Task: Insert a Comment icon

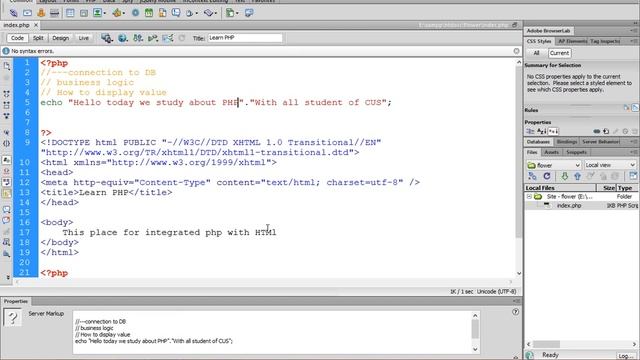Action: (x=176, y=13)
